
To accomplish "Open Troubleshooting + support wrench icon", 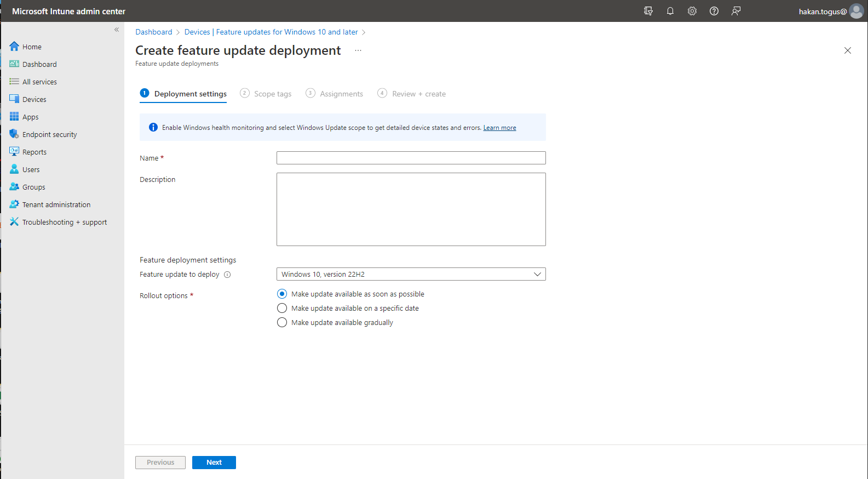I will tap(14, 222).
